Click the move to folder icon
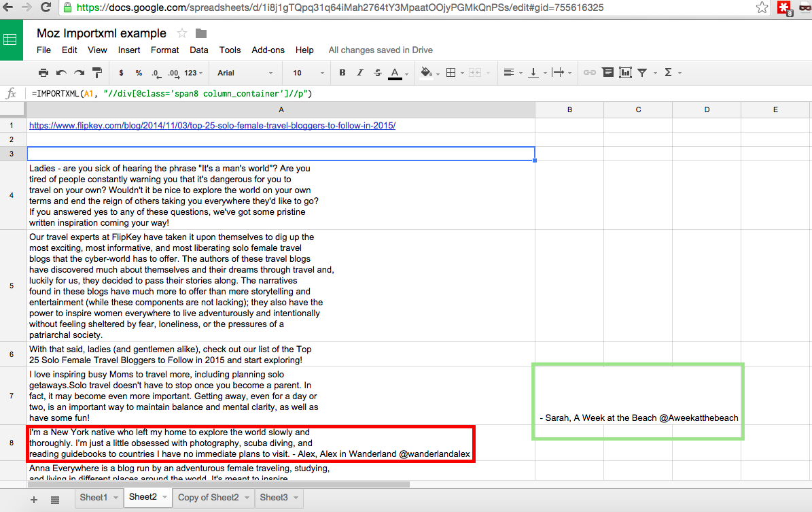This screenshot has width=812, height=512. click(200, 33)
